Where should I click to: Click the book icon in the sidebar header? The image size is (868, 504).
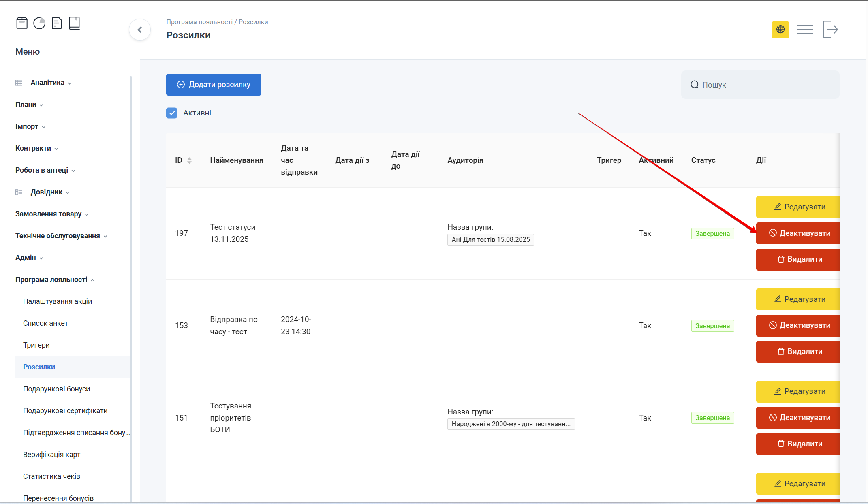pos(74,23)
